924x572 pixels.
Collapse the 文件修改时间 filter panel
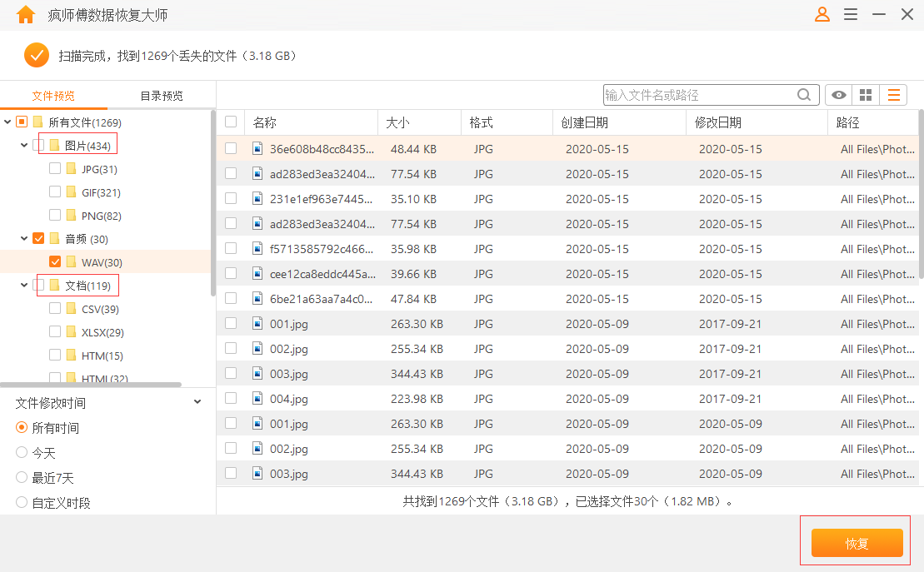click(x=197, y=400)
